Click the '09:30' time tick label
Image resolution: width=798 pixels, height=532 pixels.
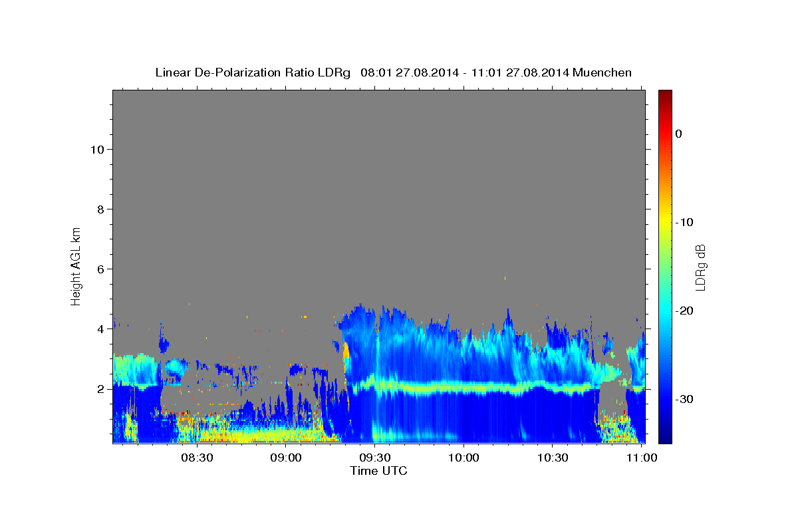point(375,458)
